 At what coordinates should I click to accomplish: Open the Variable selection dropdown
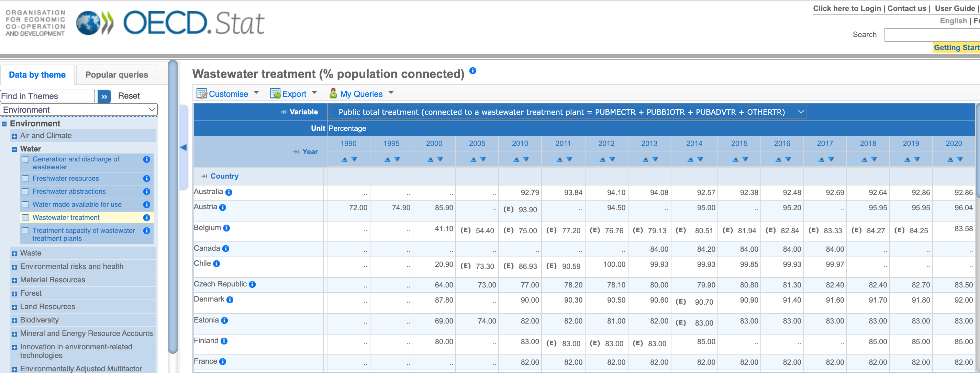(801, 112)
